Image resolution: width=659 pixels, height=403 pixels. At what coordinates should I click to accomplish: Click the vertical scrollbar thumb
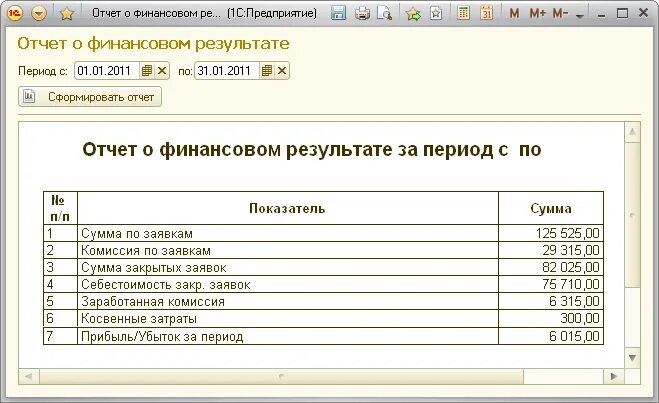pyautogui.click(x=632, y=215)
